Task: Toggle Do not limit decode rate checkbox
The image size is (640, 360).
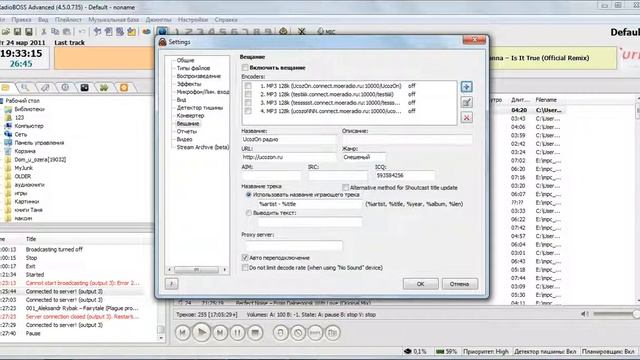Action: [245, 268]
